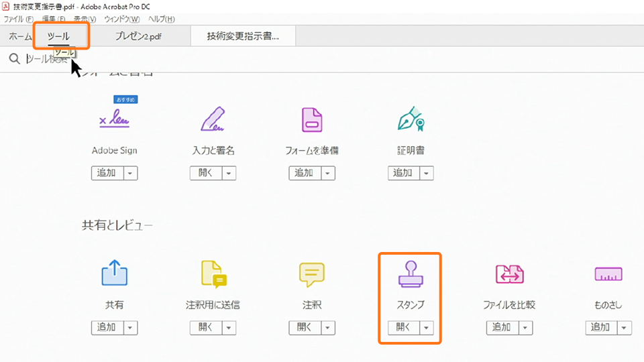The width and height of the screenshot is (644, 362).
Task: Expand the Adobe Sign dropdown arrow
Action: click(130, 173)
